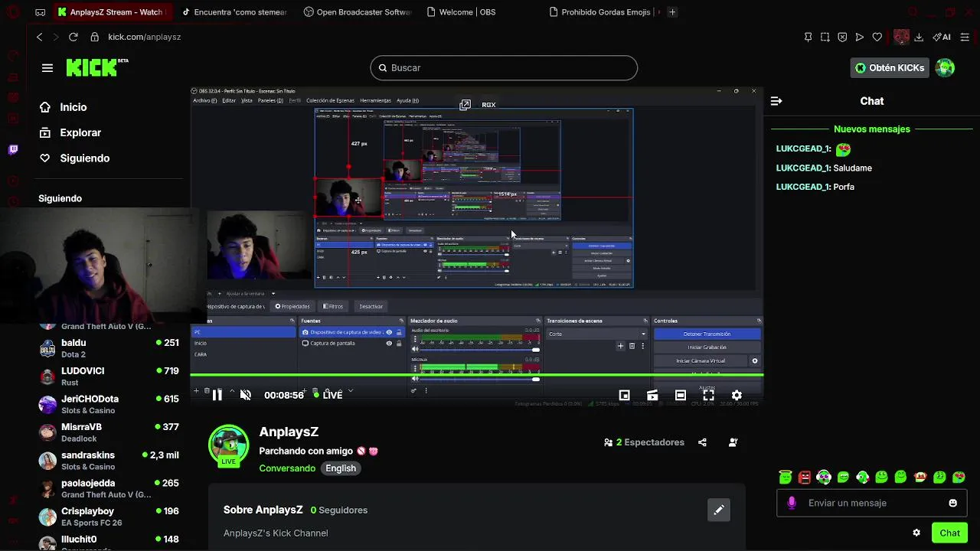Jump to LIVE in the player
The width and height of the screenshot is (980, 551).
click(328, 395)
